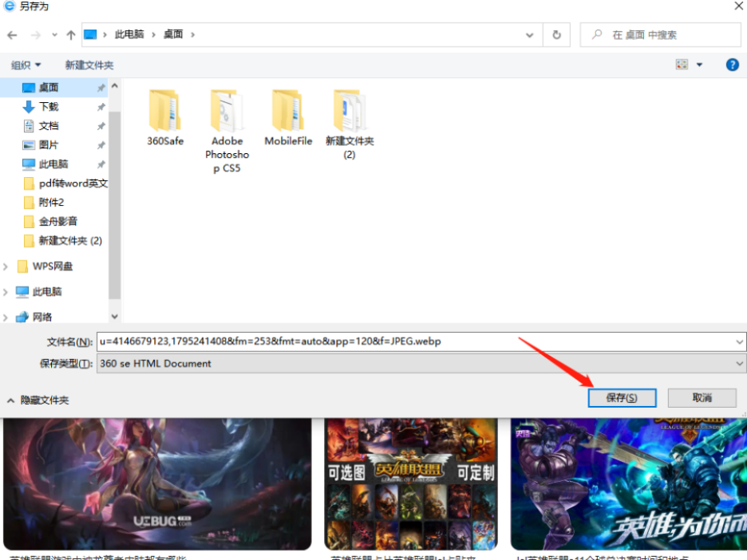Unpin 下载 using its pin icon
Viewport: 747px width, 560px height.
101,107
